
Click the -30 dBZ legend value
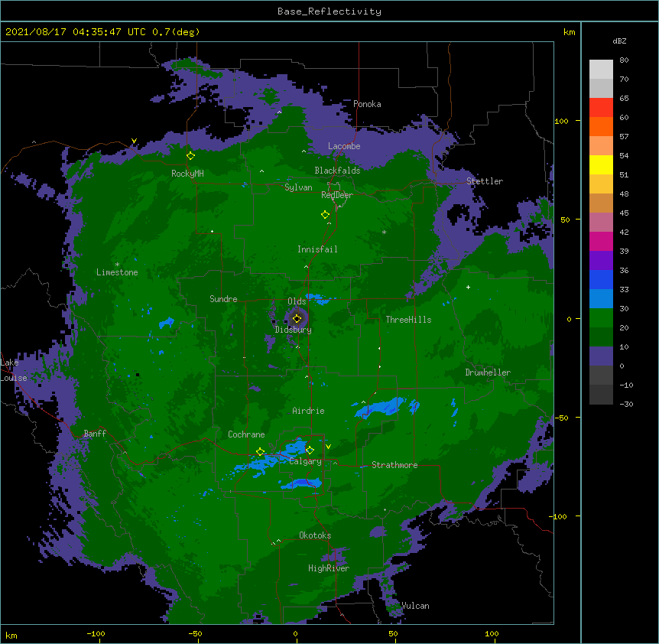tap(626, 404)
